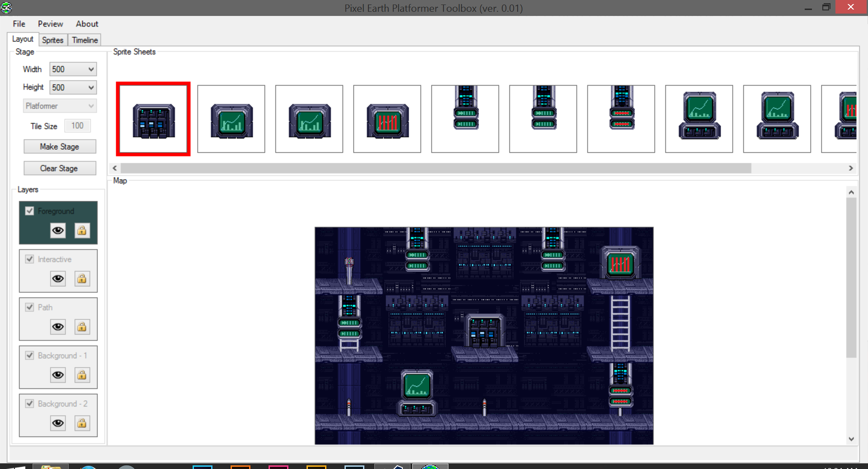Select the second sprite sheet, green chart monitor
868x469 pixels.
[231, 119]
